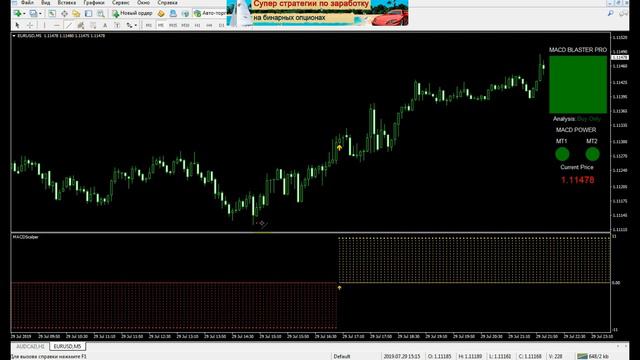The width and height of the screenshot is (640, 360).
Task: Click the MACD POWER label
Action: coord(576,130)
